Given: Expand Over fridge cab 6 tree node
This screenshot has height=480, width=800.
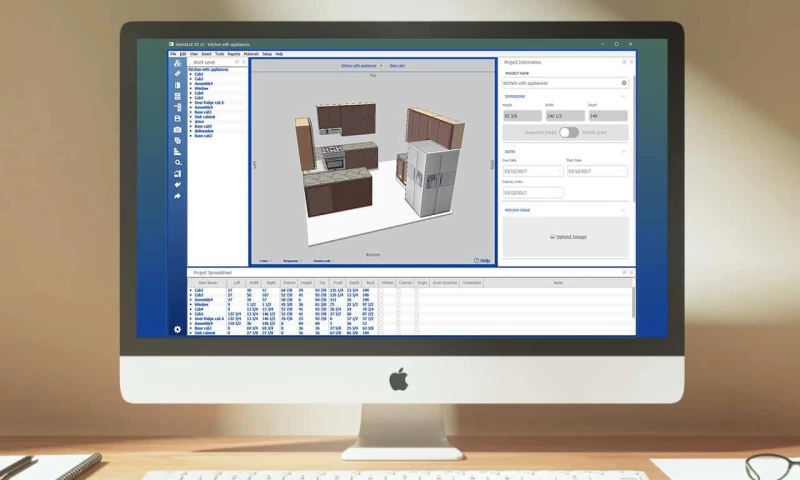Looking at the screenshot, I should [191, 103].
